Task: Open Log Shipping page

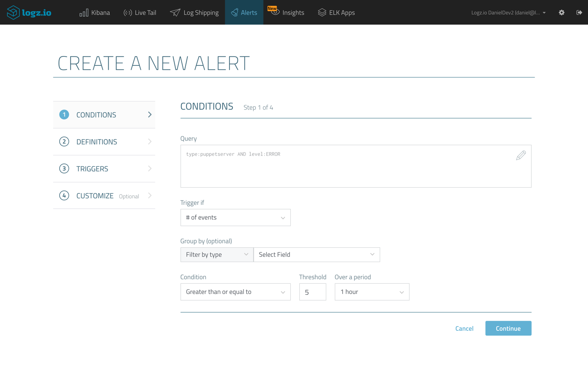Action: pyautogui.click(x=194, y=13)
